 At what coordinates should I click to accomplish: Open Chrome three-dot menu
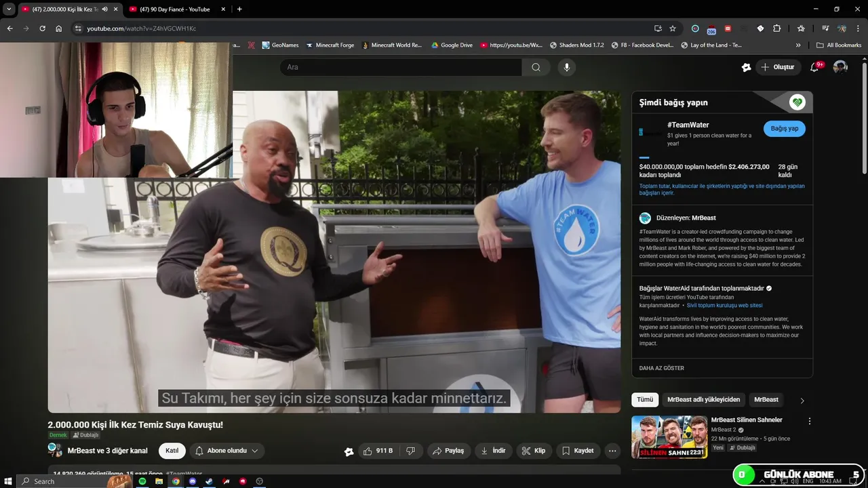click(x=859, y=28)
